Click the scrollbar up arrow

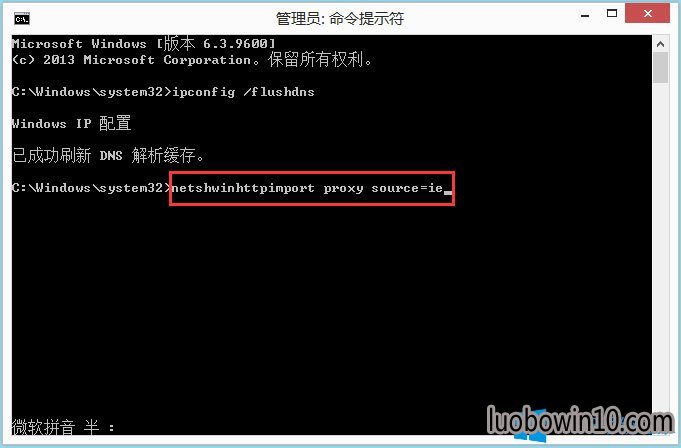click(x=660, y=44)
